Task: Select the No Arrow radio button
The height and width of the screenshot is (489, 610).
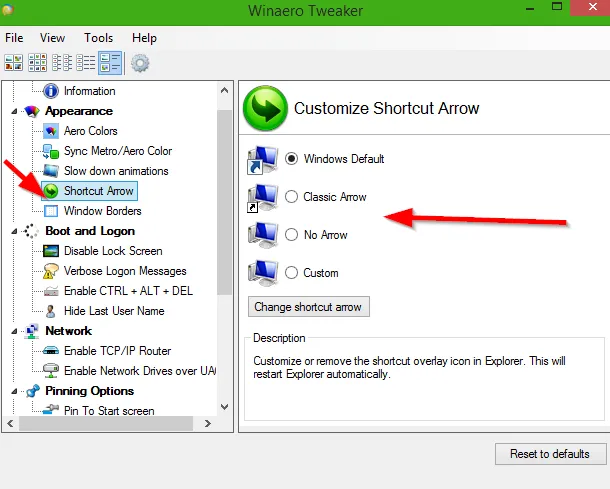Action: (x=291, y=235)
